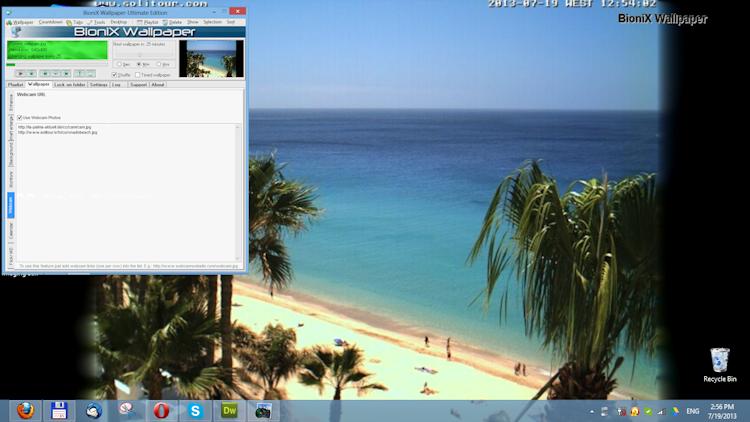This screenshot has width=750, height=422.
Task: Select the second webcam URL line
Action: [x=57, y=133]
